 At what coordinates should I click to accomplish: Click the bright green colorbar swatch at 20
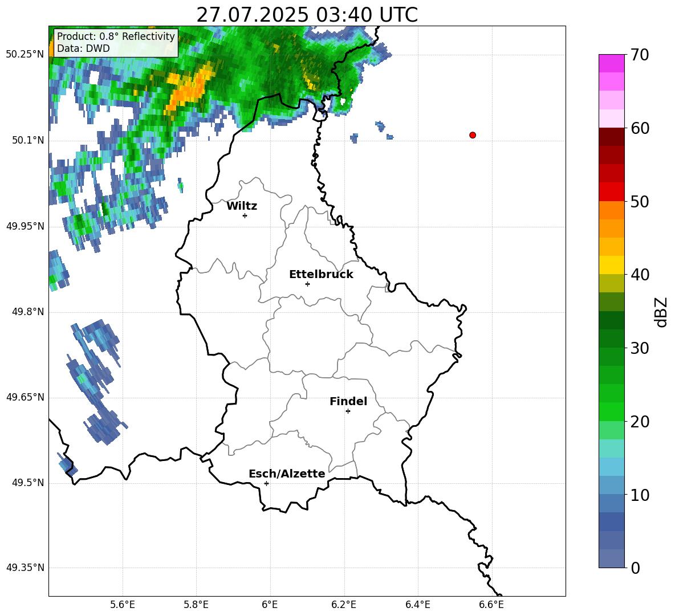click(611, 411)
